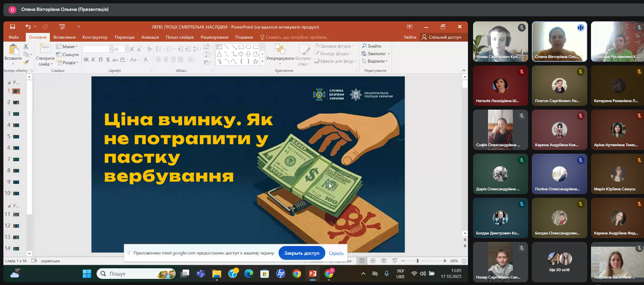Screen dimensions: 644x285
Task: Start slideshow from beginning via toolbar icon
Action: tap(62, 26)
